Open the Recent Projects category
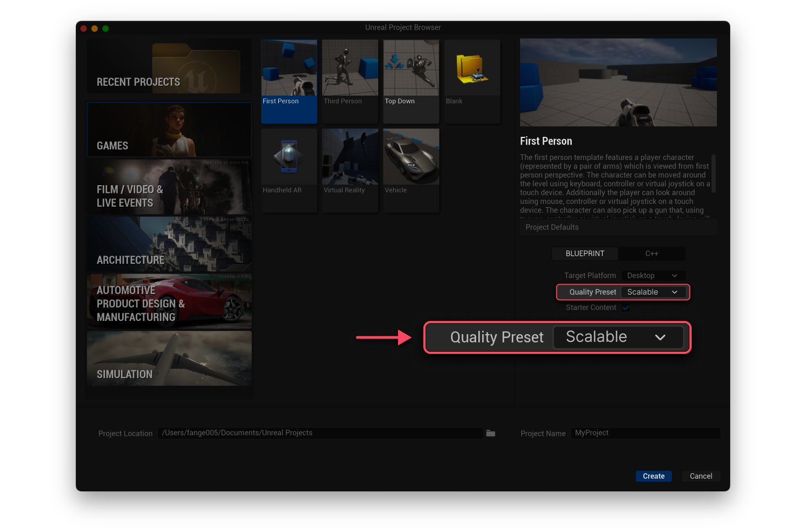This screenshot has width=806, height=532. coord(169,66)
